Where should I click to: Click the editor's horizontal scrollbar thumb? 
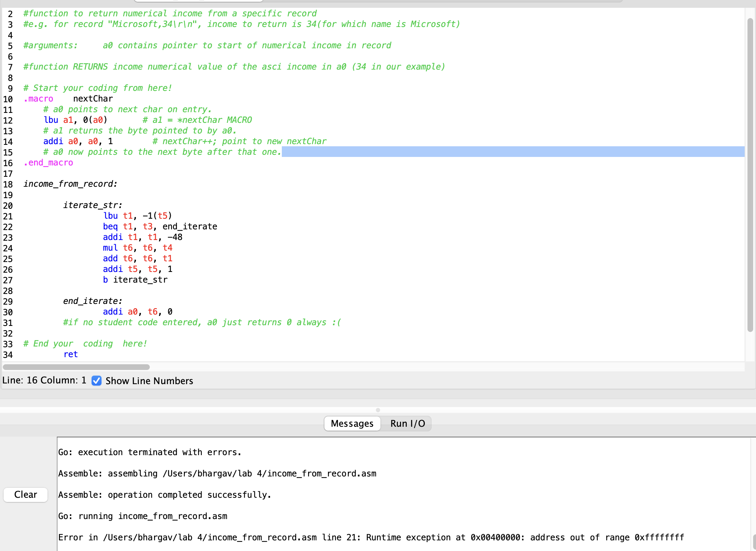click(x=76, y=367)
